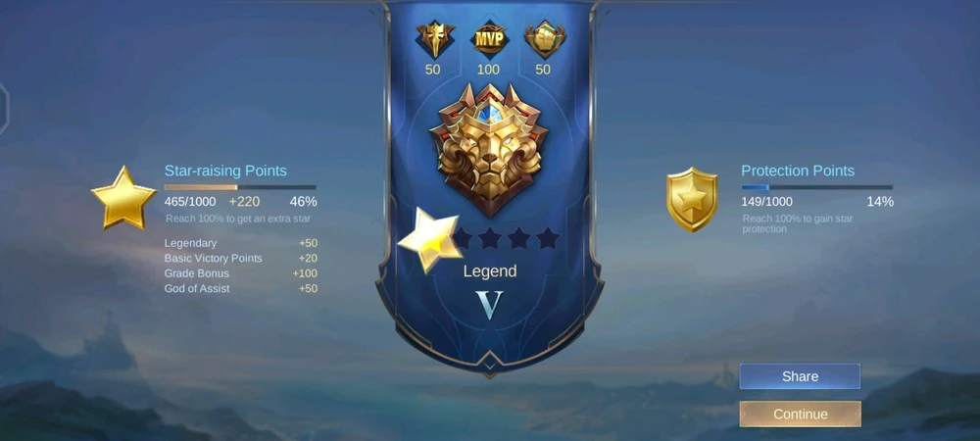Click the Star-raising Points progress bar
Image resolution: width=980 pixels, height=441 pixels.
tap(240, 187)
